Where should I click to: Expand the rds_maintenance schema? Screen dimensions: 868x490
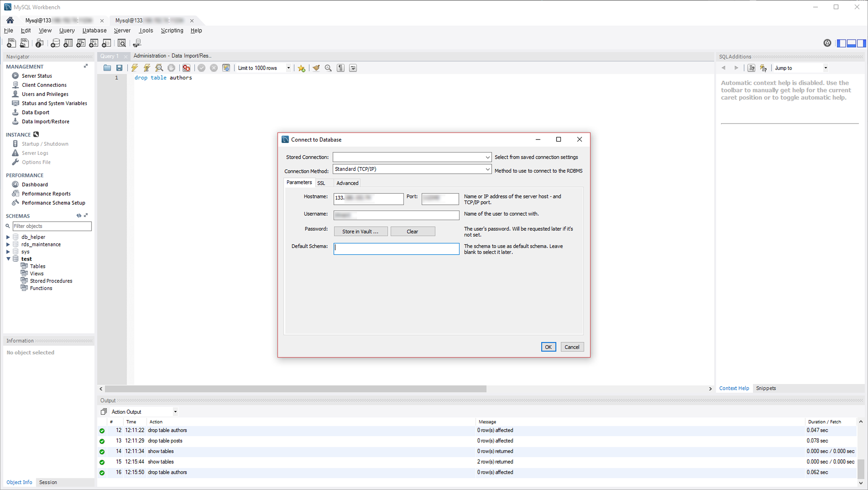pos(8,244)
